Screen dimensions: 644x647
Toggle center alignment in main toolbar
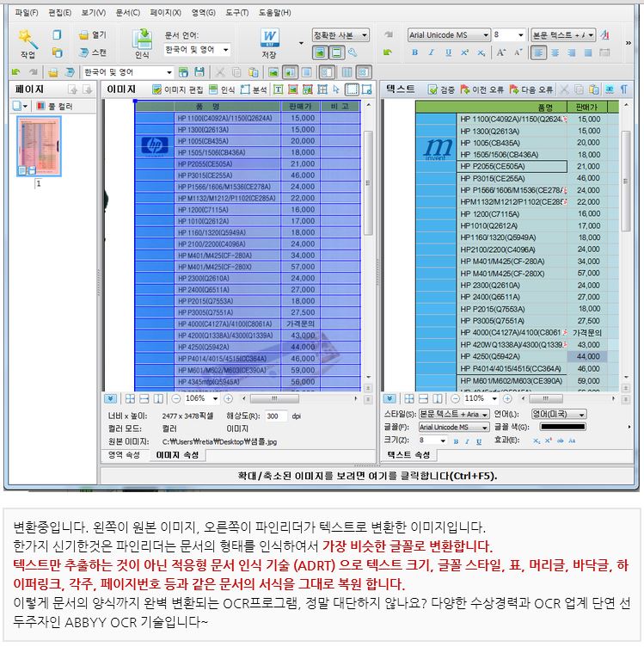[x=555, y=52]
